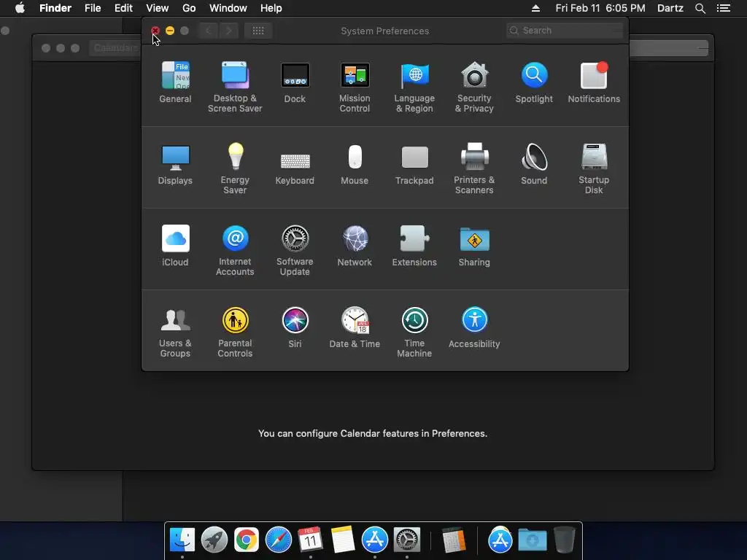The width and height of the screenshot is (747, 560).
Task: Open Spotlight search from the menu bar
Action: pyautogui.click(x=700, y=8)
